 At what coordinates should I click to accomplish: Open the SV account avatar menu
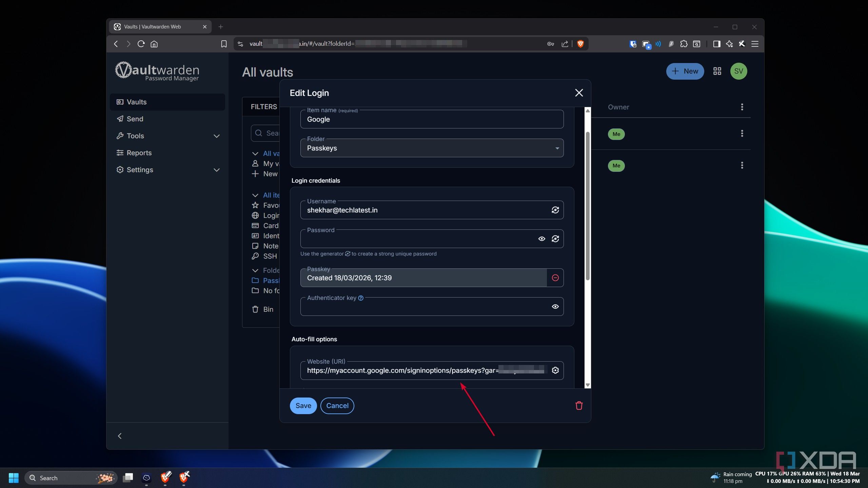point(738,71)
